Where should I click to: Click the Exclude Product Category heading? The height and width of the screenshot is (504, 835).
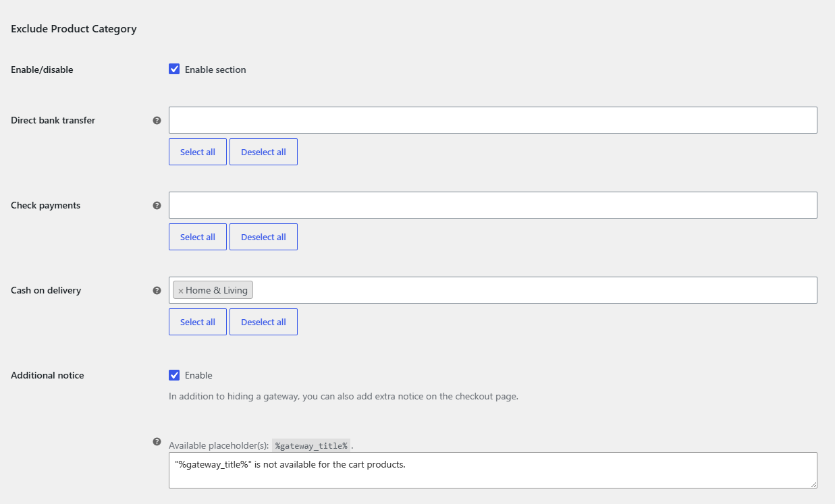pos(74,29)
